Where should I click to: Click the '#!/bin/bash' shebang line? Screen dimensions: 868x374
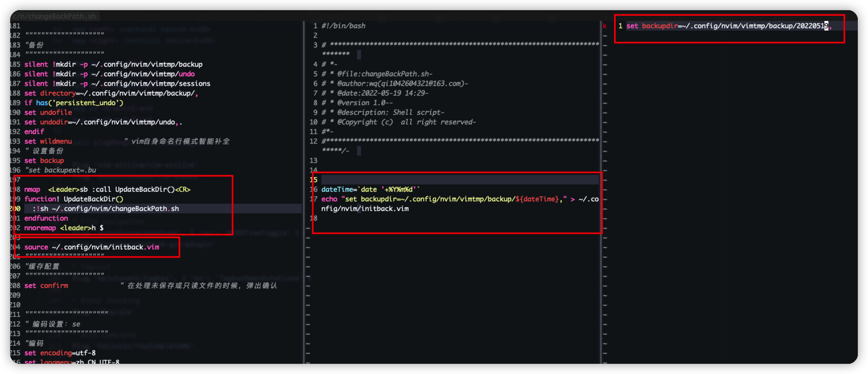343,26
